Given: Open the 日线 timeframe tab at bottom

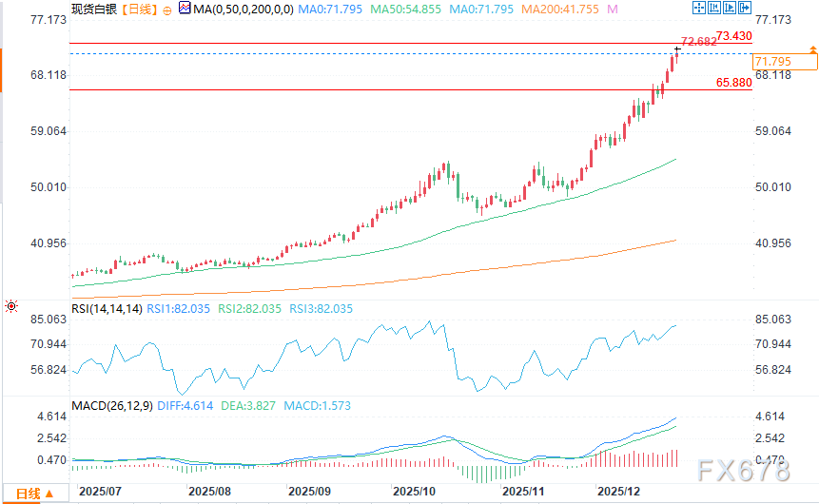Looking at the screenshot, I should tap(35, 494).
